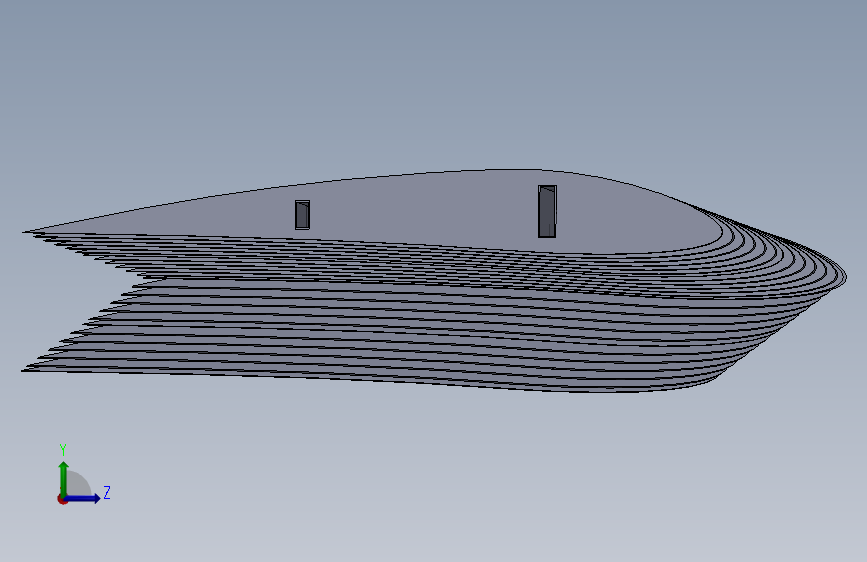The height and width of the screenshot is (562, 867).
Task: Click the red origin dot of the axis triad
Action: (62, 499)
